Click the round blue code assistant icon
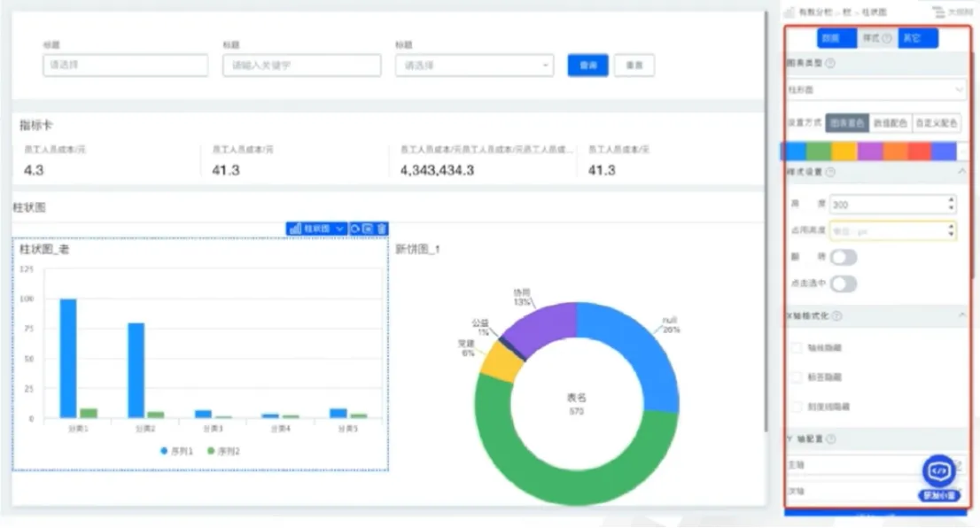 pyautogui.click(x=938, y=470)
